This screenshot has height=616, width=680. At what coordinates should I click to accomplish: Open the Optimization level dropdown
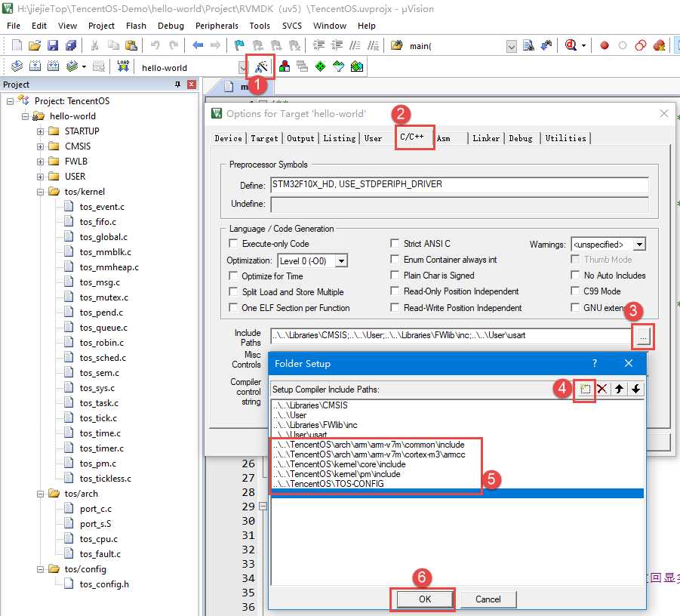(341, 260)
